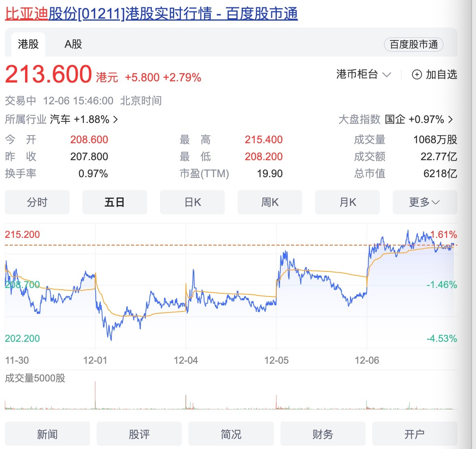Expand the 港币柜台 dropdown
Image resolution: width=476 pixels, height=449 pixels.
pos(364,74)
